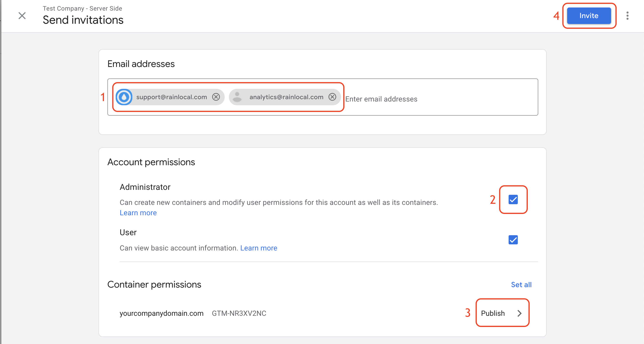Close the Send invitations panel

pyautogui.click(x=22, y=16)
